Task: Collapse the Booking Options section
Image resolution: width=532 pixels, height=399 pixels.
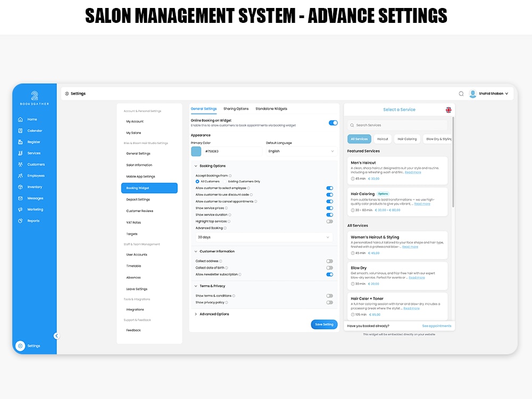Action: click(x=196, y=166)
